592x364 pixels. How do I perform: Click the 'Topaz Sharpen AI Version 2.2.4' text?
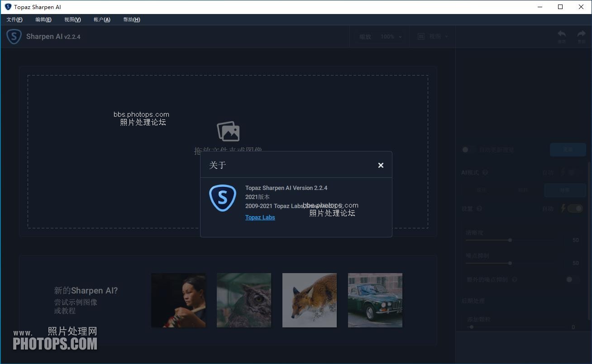coord(286,188)
